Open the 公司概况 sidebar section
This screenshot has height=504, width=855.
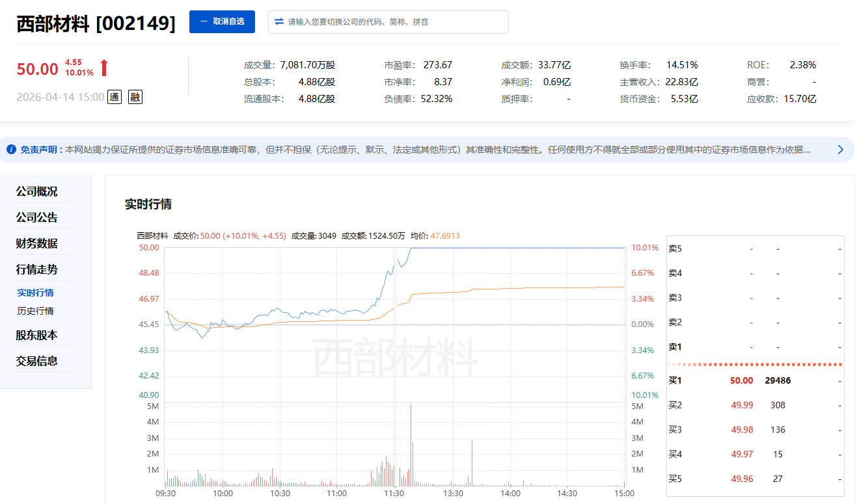click(x=37, y=191)
